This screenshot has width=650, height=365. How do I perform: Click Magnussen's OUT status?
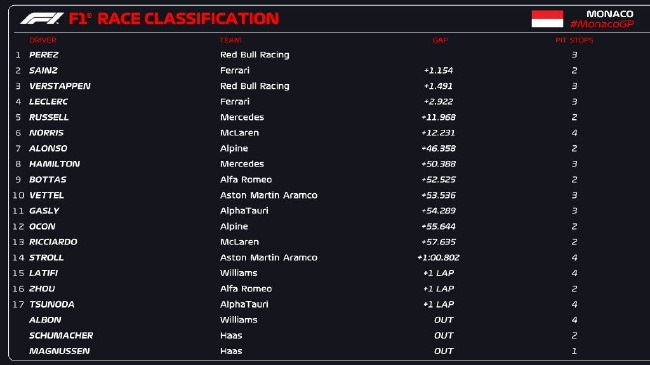pyautogui.click(x=444, y=351)
